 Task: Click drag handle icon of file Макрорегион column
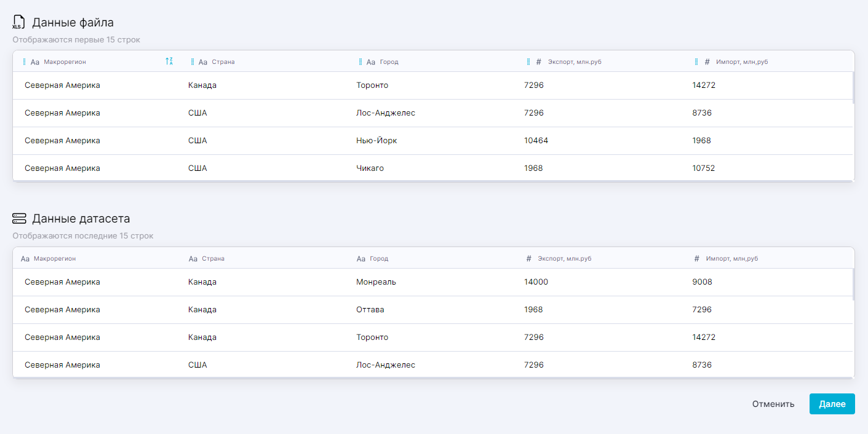(x=25, y=61)
